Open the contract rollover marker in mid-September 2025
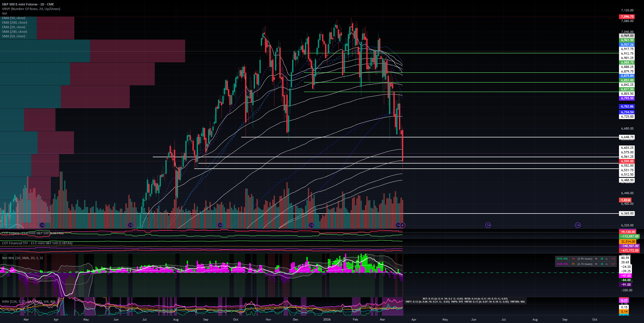 pyautogui.click(x=220, y=225)
